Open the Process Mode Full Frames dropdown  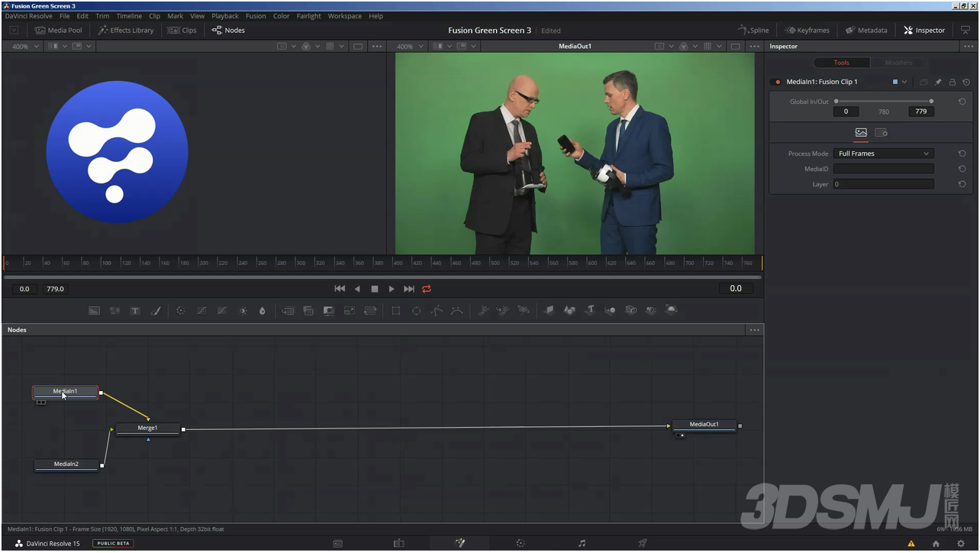883,154
